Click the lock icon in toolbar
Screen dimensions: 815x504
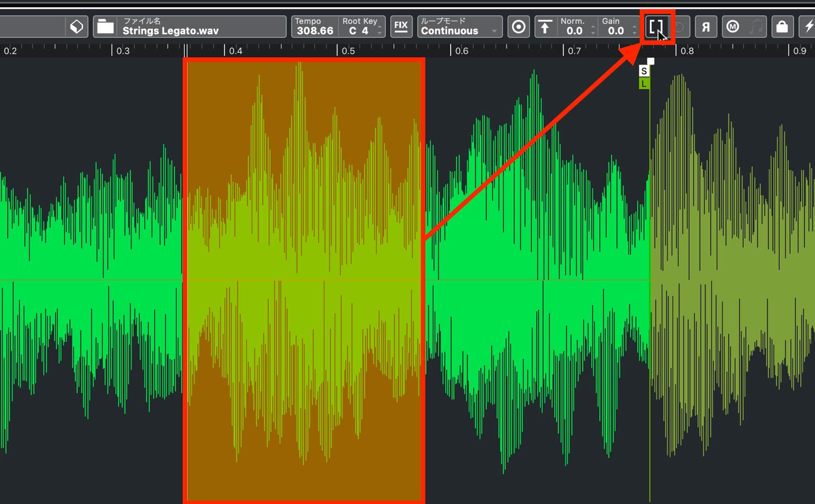[x=782, y=27]
